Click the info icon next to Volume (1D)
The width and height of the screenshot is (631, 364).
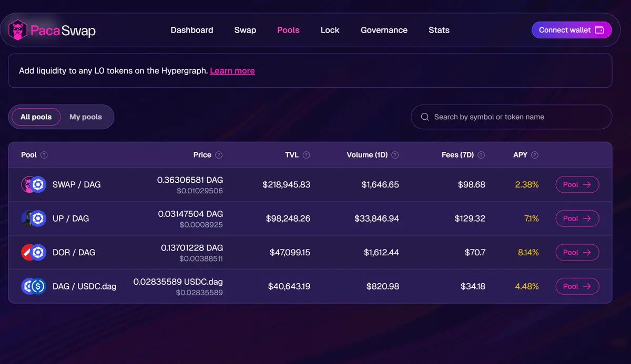tap(395, 155)
